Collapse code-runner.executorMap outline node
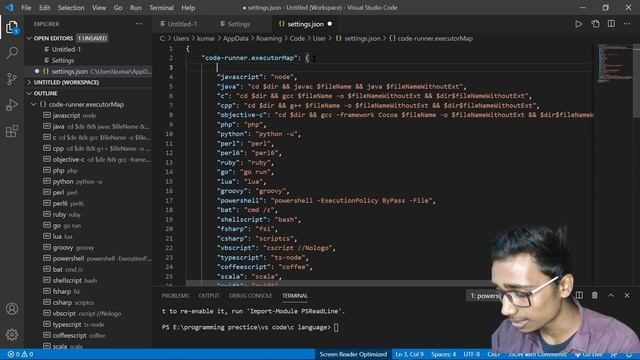The width and height of the screenshot is (640, 360). [x=33, y=104]
